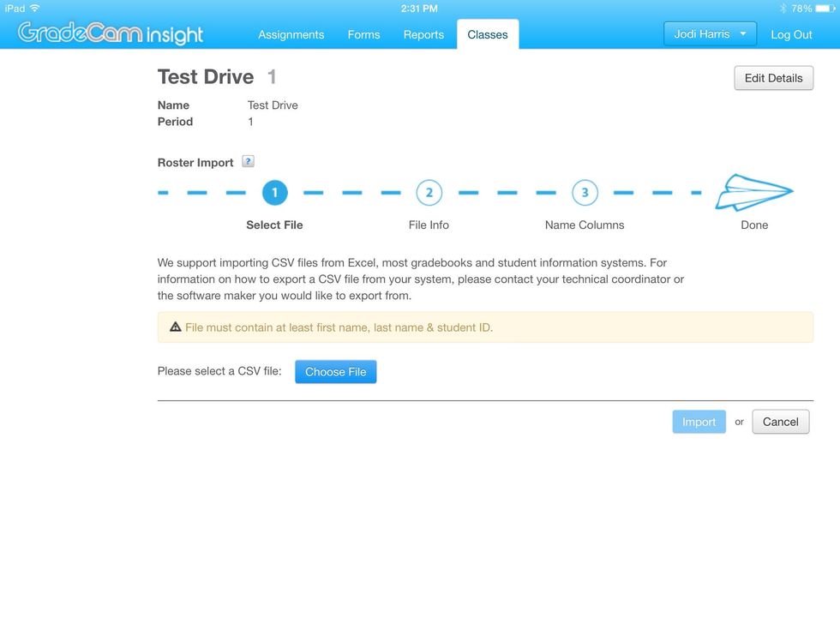The width and height of the screenshot is (840, 630).
Task: Select step 1 Select File circle
Action: pos(274,192)
